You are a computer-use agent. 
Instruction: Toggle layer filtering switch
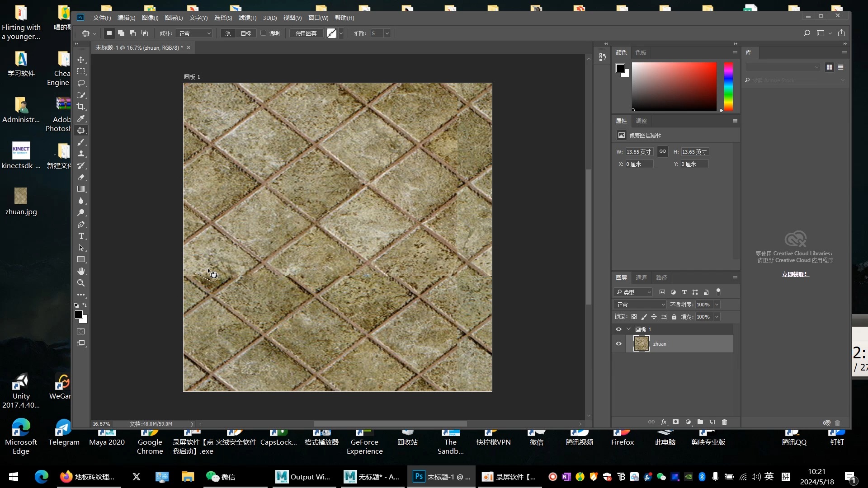pos(718,291)
